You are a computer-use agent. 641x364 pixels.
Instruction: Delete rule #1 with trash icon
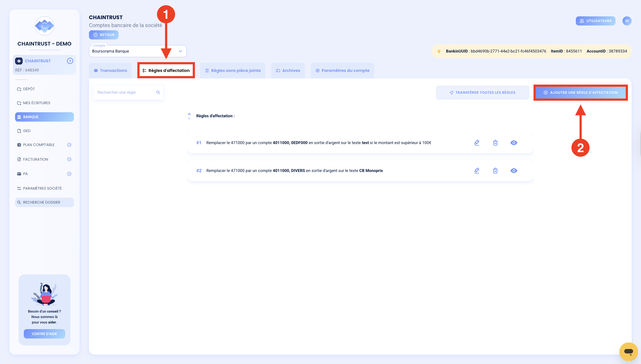pos(495,143)
